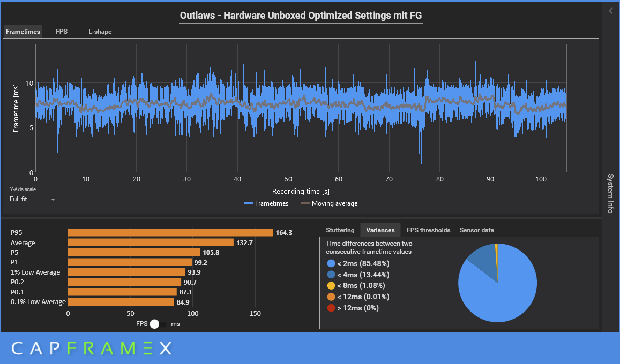
Task: Click the ms label beside the toggle
Action: coord(176,324)
